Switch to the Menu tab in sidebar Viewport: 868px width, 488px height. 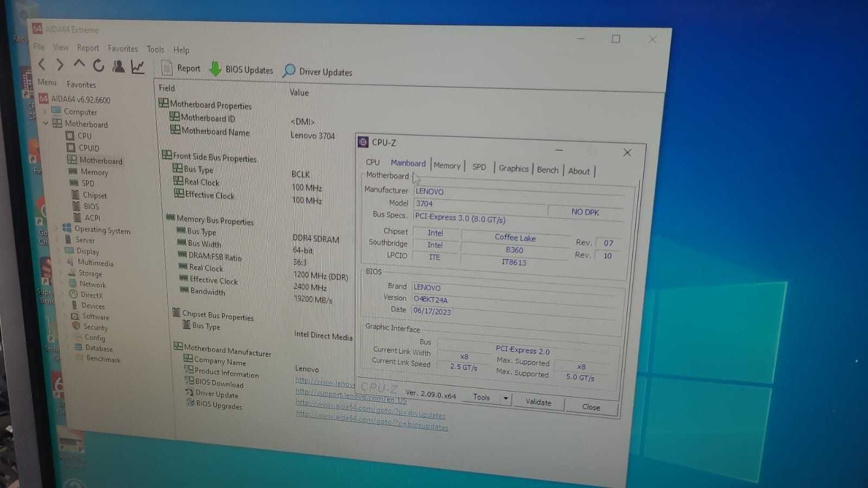pos(47,82)
